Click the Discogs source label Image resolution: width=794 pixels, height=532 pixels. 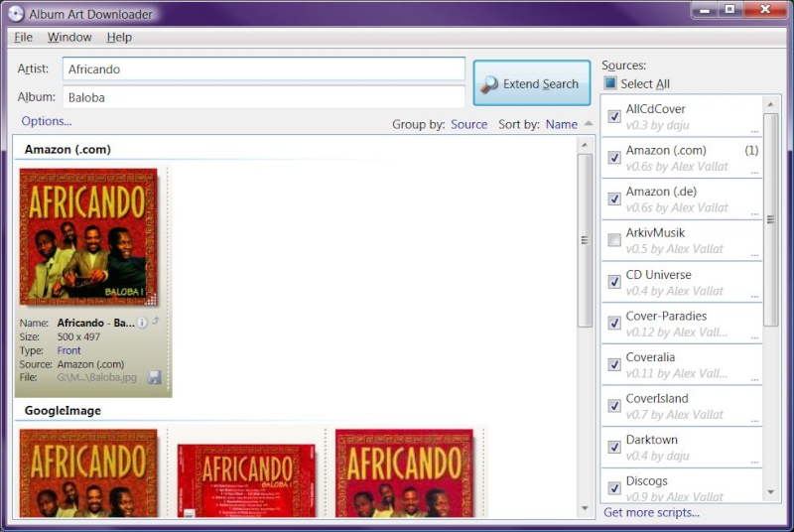(647, 480)
